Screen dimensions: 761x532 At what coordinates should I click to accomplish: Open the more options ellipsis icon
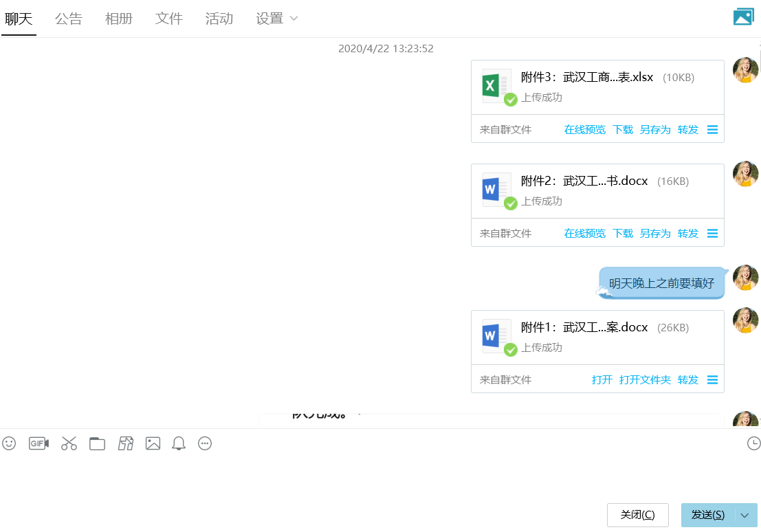click(205, 443)
